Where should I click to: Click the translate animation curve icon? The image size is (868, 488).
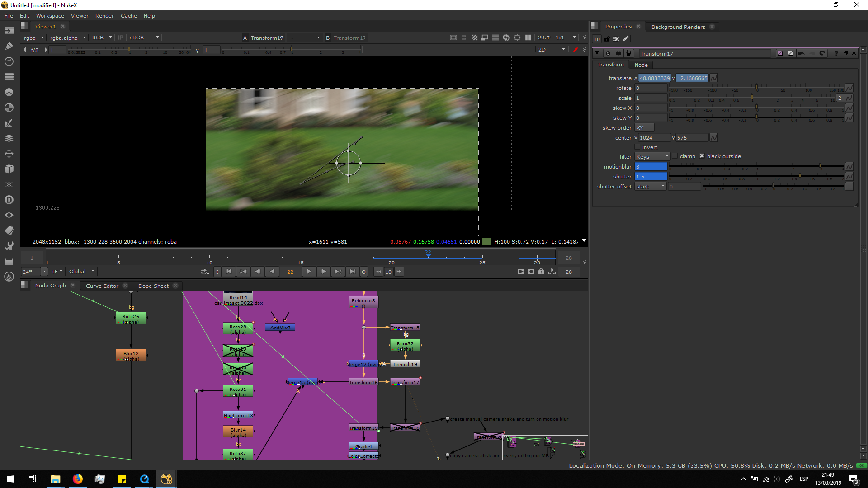pos(713,78)
